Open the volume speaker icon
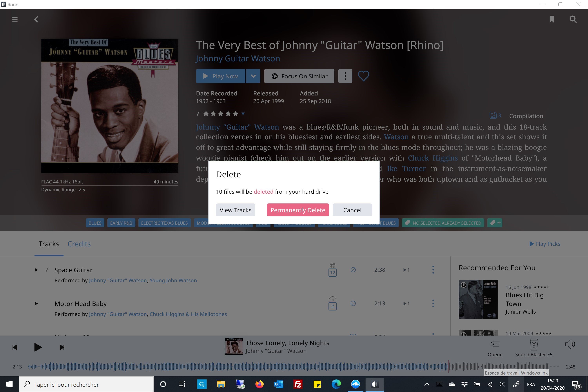 [x=570, y=344]
